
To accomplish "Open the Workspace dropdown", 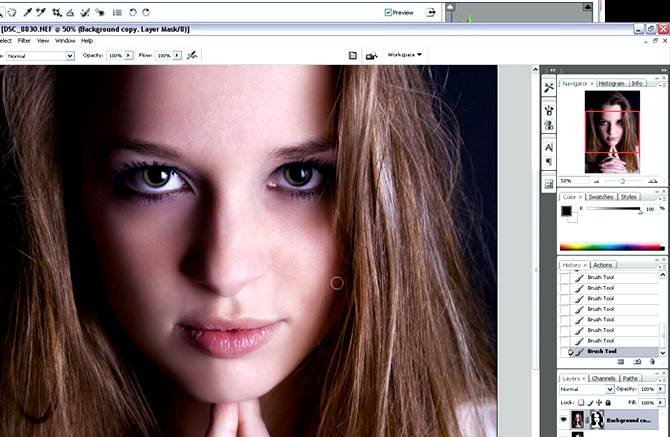I will click(404, 55).
